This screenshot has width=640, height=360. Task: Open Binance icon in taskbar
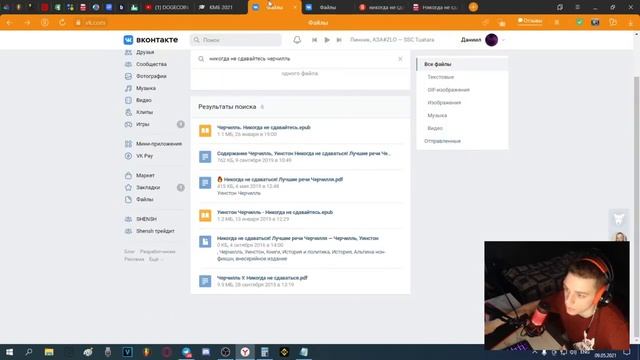click(284, 352)
